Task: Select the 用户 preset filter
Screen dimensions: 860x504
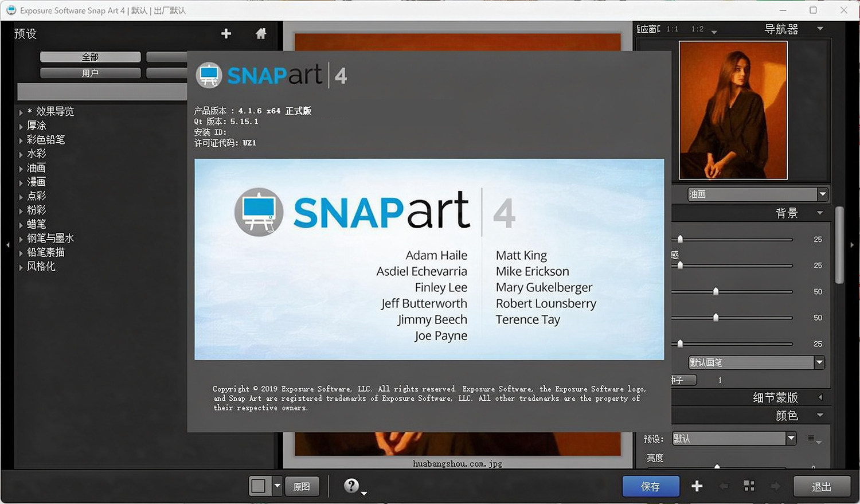Action: [x=90, y=73]
